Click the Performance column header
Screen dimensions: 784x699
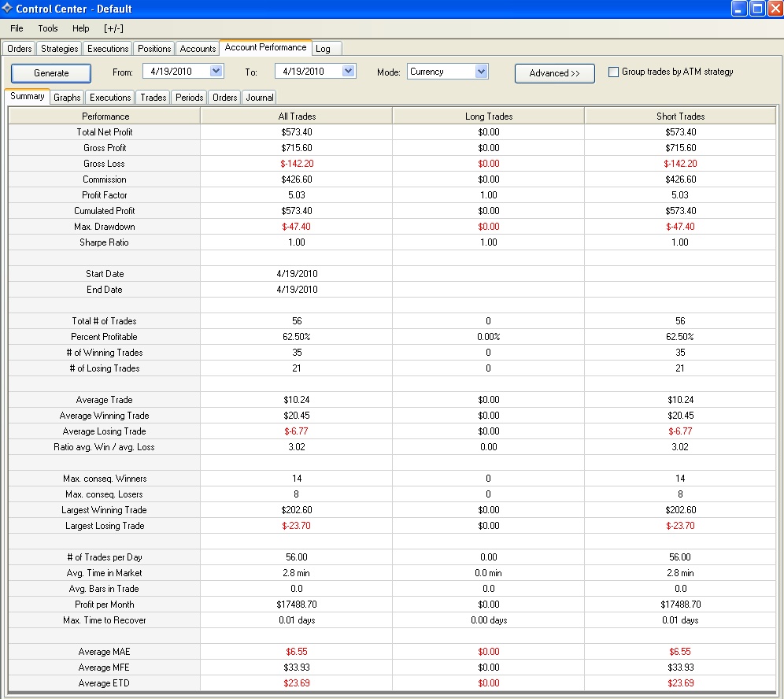(105, 116)
